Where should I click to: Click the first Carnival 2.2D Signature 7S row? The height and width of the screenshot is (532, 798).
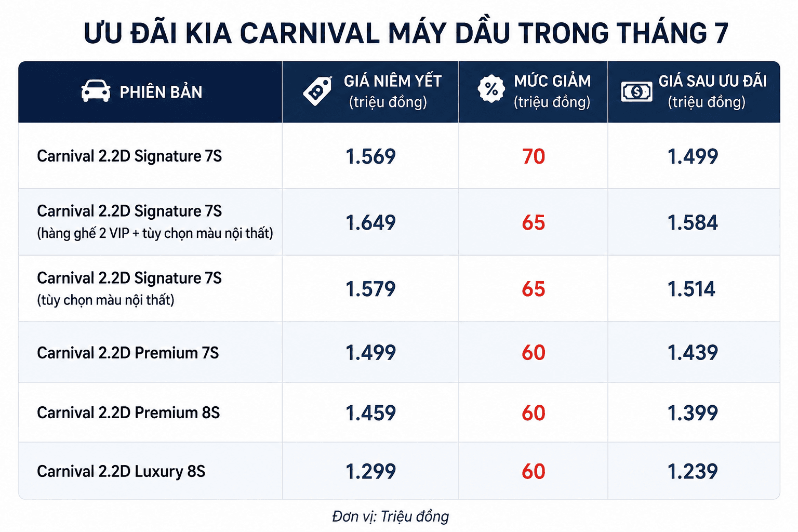399,156
